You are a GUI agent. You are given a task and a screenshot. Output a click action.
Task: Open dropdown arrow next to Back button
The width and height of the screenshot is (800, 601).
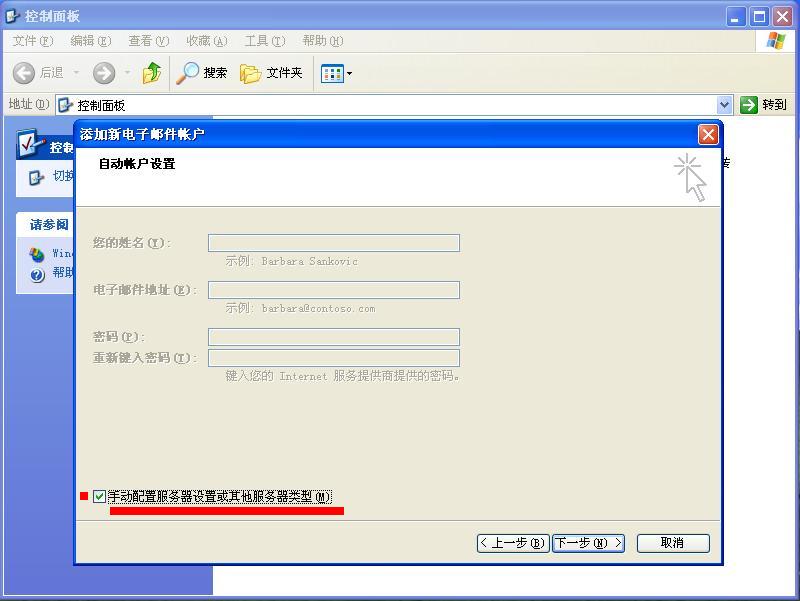pyautogui.click(x=73, y=73)
